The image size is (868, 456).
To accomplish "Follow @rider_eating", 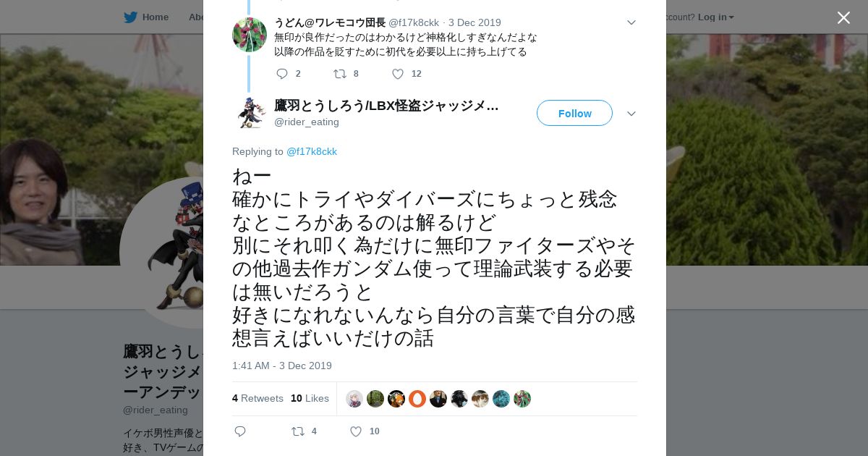I will [574, 113].
